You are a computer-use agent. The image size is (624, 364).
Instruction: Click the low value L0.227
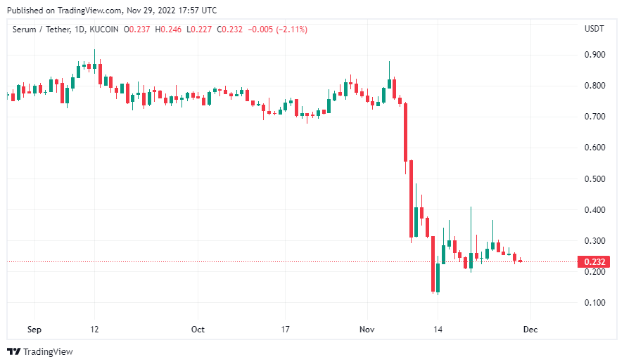200,30
